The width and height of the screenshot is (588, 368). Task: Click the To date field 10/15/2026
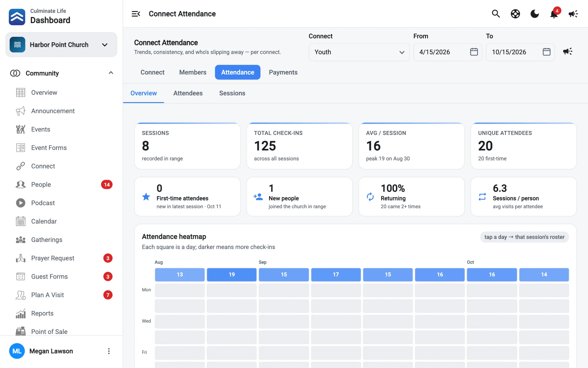coord(520,52)
